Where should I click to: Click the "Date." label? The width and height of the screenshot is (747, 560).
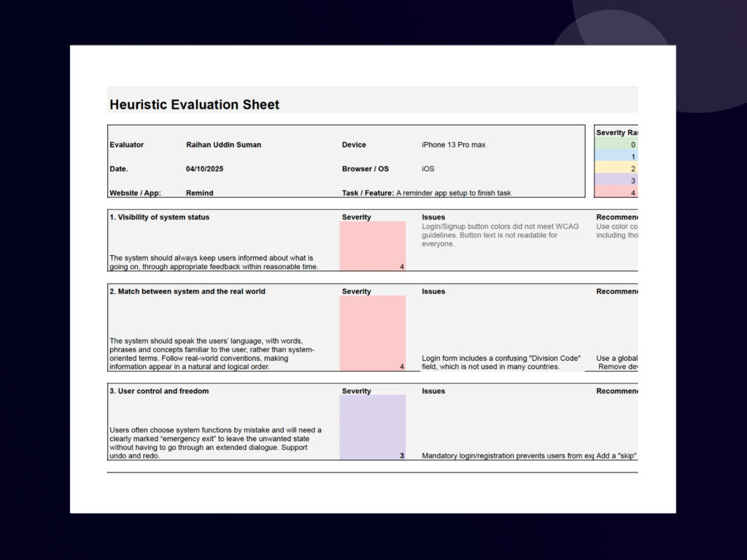coord(119,169)
